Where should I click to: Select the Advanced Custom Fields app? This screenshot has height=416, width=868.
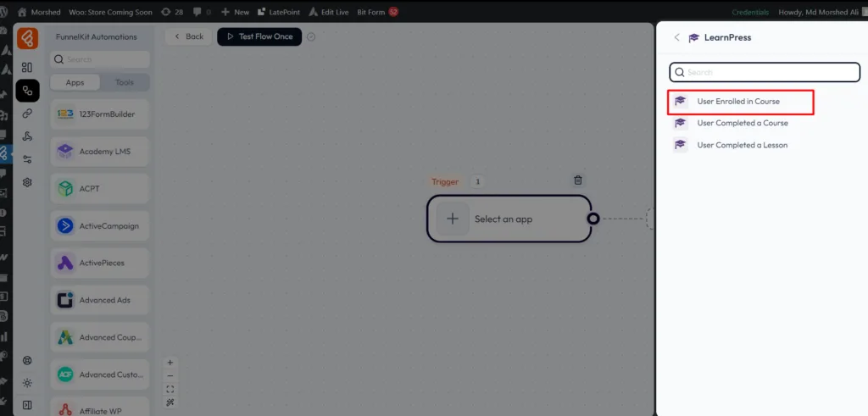(x=100, y=374)
